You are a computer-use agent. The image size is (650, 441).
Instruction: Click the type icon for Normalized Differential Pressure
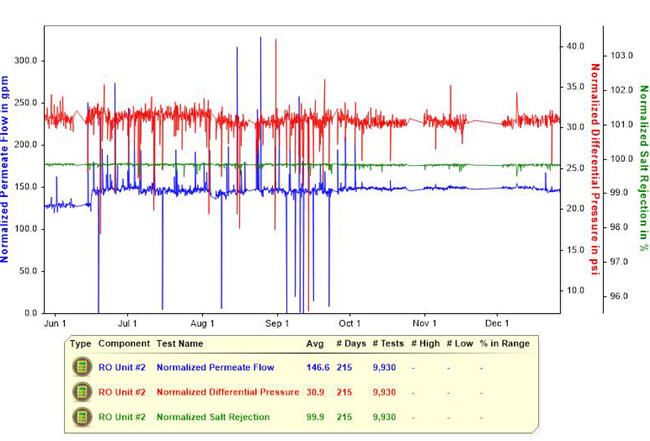coord(81,392)
